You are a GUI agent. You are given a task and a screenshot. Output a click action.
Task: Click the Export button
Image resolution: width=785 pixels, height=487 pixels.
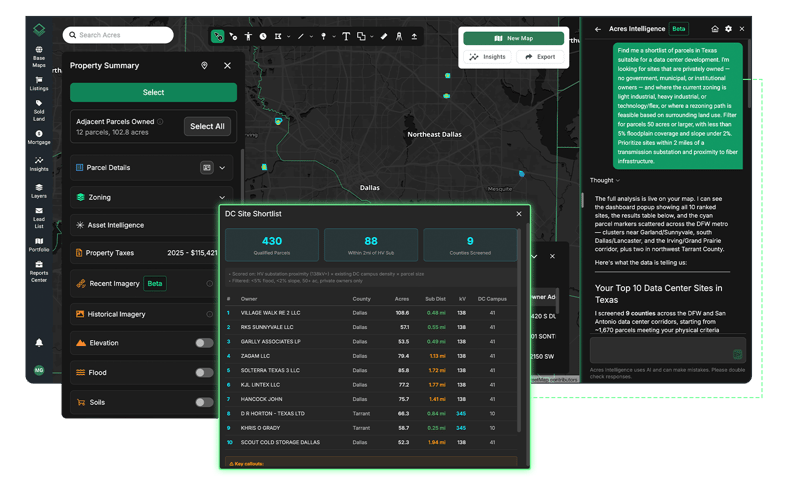pos(540,57)
